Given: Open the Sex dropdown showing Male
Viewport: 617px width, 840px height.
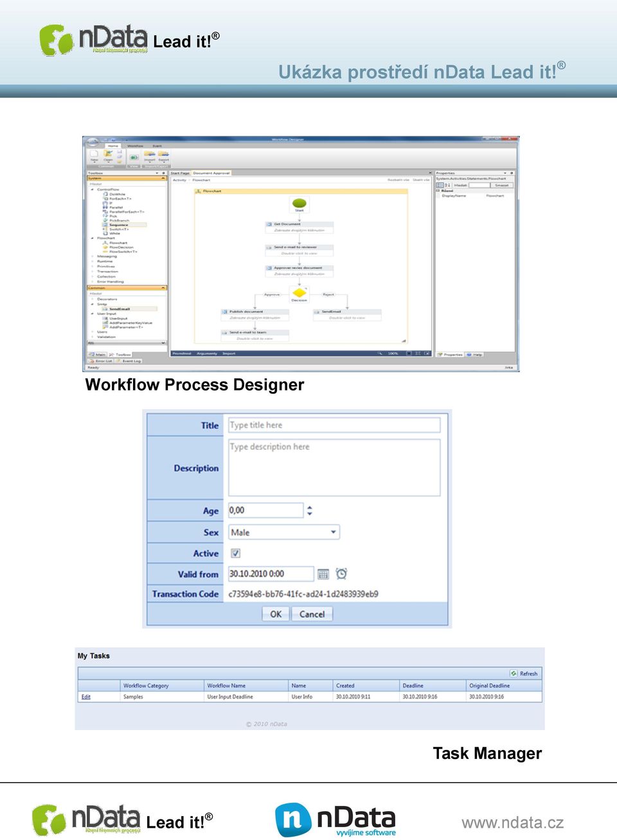Looking at the screenshot, I should (284, 532).
